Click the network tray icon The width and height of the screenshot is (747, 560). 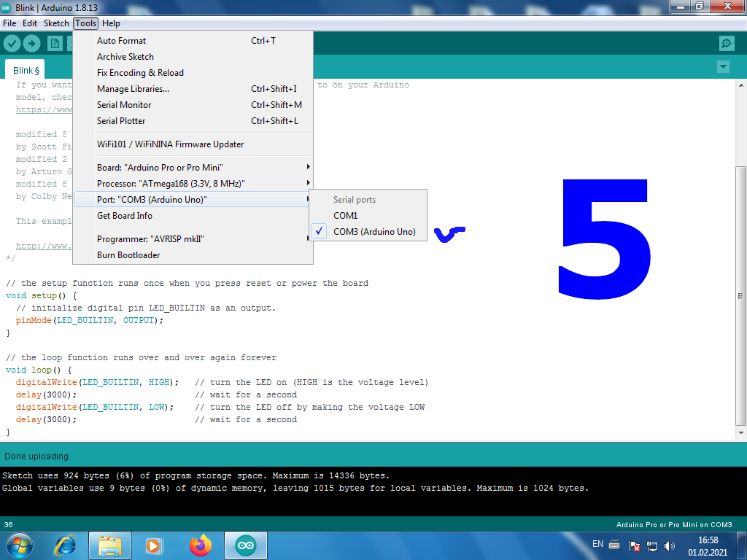[651, 546]
